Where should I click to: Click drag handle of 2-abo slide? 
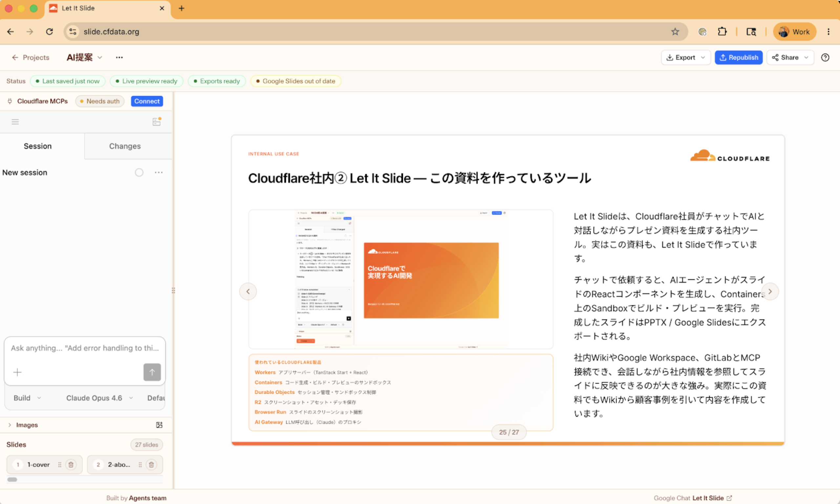140,465
